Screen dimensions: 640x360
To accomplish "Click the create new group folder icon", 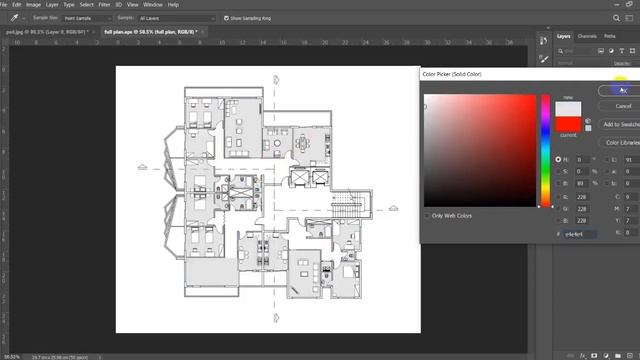I will tap(618, 356).
